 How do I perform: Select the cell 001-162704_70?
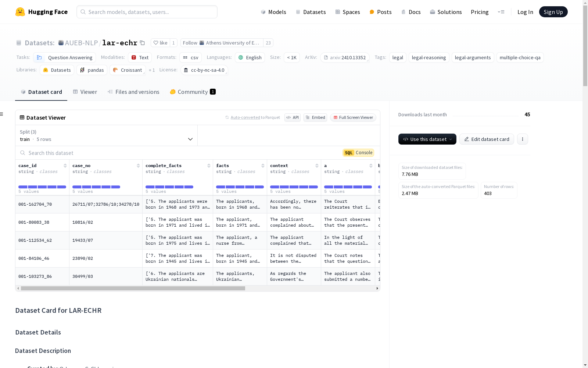coord(42,204)
